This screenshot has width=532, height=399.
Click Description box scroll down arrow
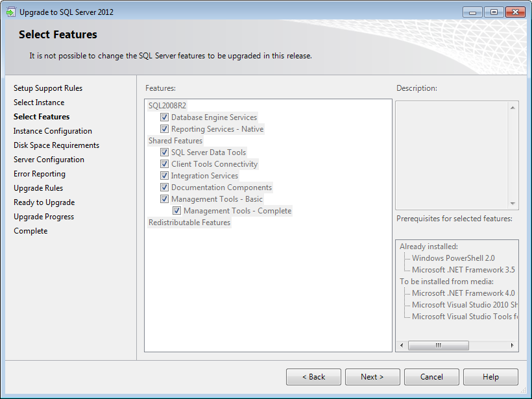coord(513,204)
